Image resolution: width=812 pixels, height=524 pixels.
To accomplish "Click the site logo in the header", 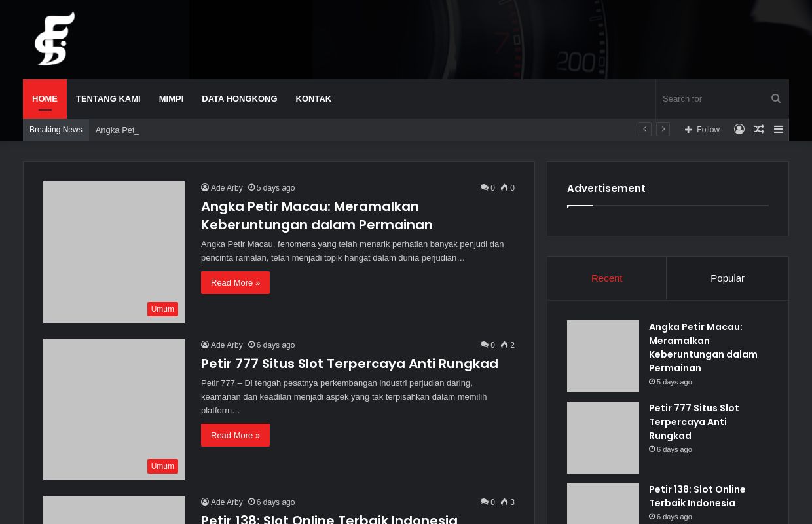I will (x=55, y=39).
